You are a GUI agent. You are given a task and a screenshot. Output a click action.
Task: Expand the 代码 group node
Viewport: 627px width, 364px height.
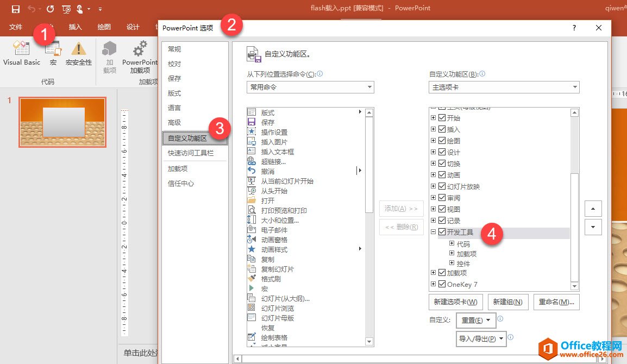click(x=452, y=243)
